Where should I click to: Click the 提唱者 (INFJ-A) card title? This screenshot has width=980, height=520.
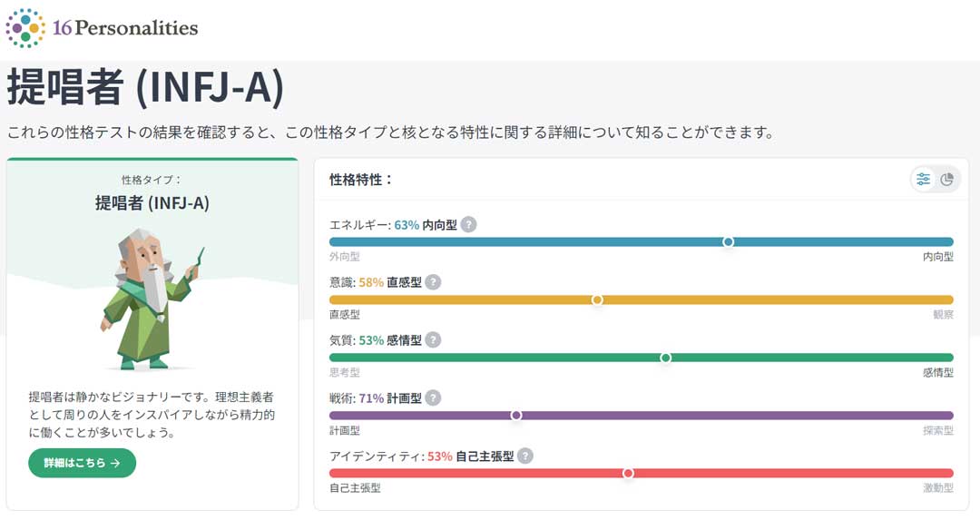[x=152, y=203]
